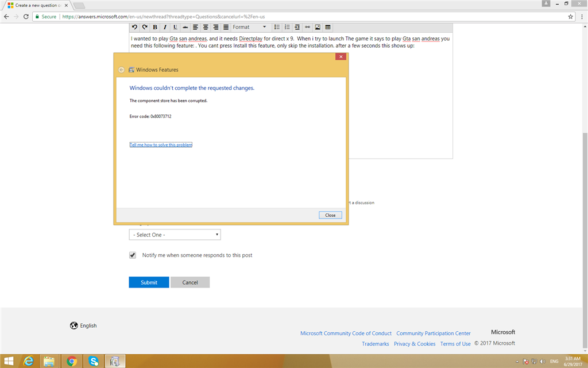View the Secure site padlock info
The height and width of the screenshot is (368, 588).
click(46, 17)
